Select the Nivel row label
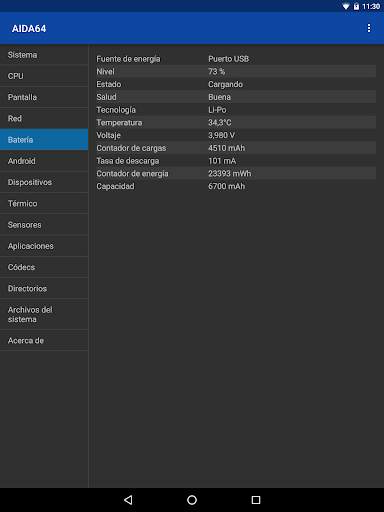Viewport: 384px width, 512px height. coord(105,72)
